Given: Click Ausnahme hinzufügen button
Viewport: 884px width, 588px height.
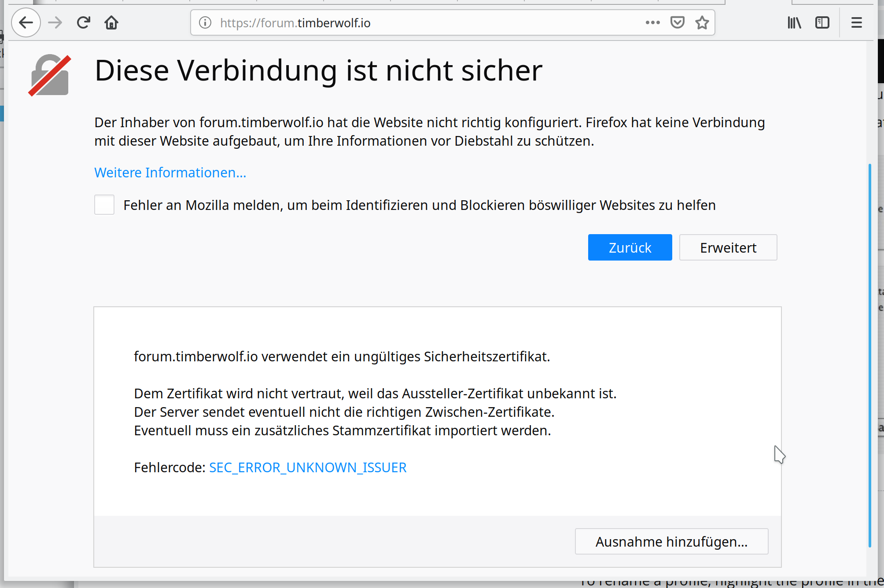Looking at the screenshot, I should click(672, 541).
